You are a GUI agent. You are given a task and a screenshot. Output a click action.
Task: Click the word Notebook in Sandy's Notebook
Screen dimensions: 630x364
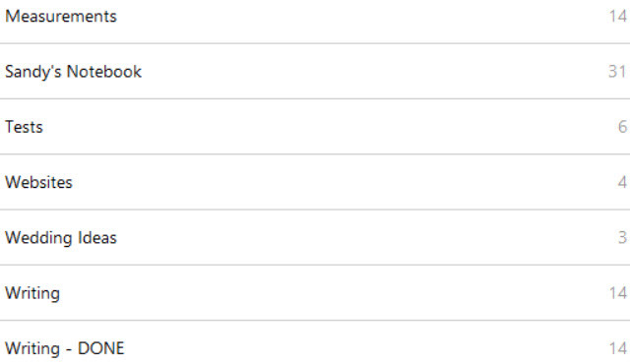click(x=104, y=72)
